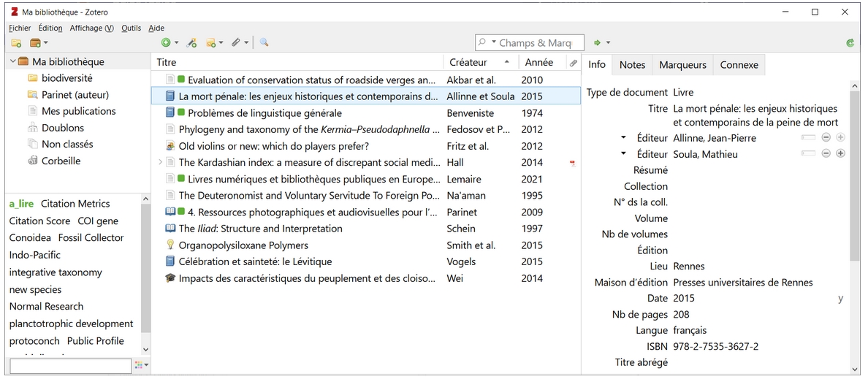Screen dimensions: 868x379
Task: Click the green New Item button
Action: [x=166, y=43]
